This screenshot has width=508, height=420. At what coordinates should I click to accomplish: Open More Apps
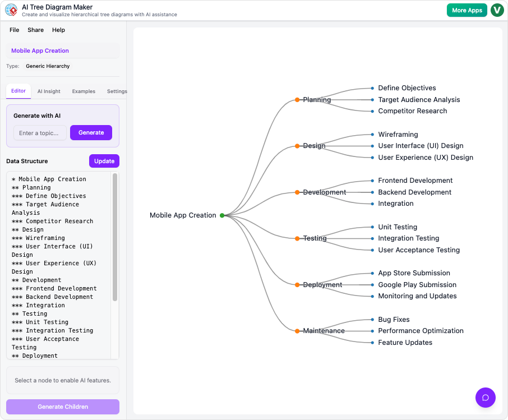pos(467,10)
